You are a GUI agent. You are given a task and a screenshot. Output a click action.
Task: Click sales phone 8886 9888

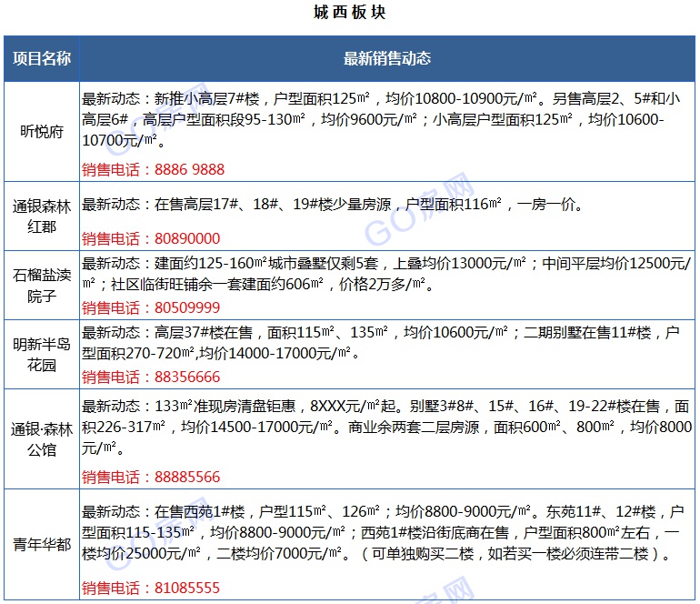click(189, 169)
